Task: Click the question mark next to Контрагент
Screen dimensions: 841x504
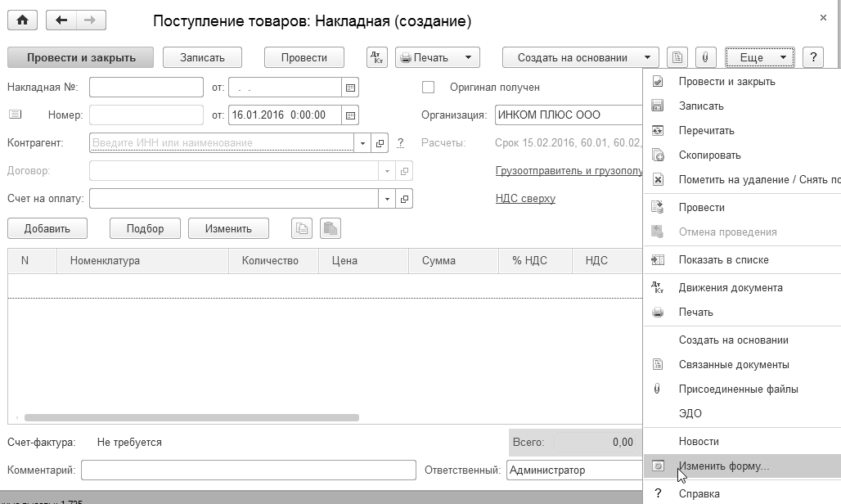Action: click(400, 143)
